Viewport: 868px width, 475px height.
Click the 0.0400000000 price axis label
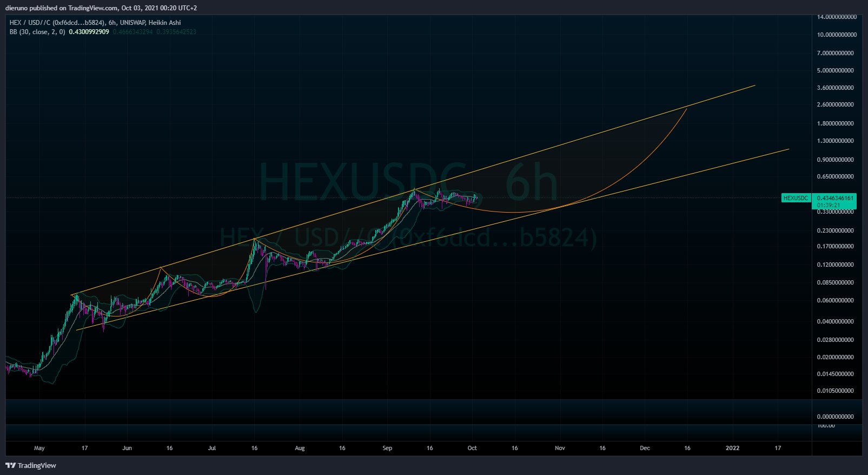click(836, 321)
